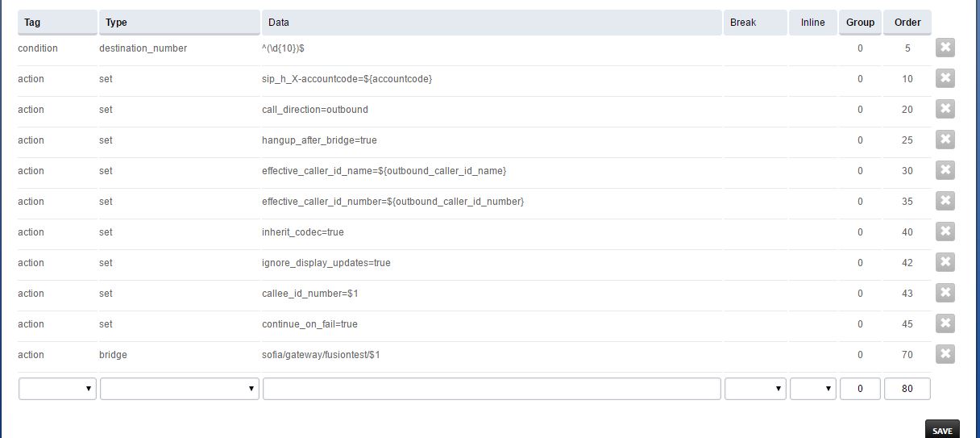The width and height of the screenshot is (980, 438).
Task: Remove the ignore_display_updates=true row
Action: click(x=945, y=262)
